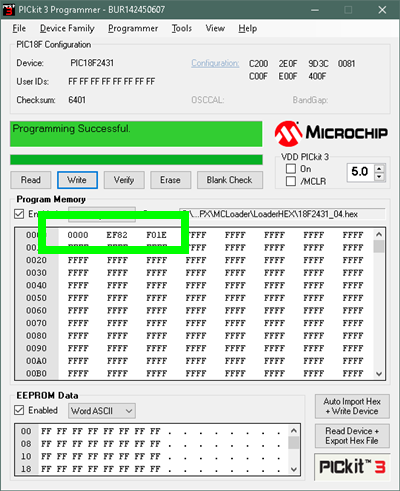Click the User IDs value FF FF FF
Viewport: 400px width, 491px height.
point(112,82)
